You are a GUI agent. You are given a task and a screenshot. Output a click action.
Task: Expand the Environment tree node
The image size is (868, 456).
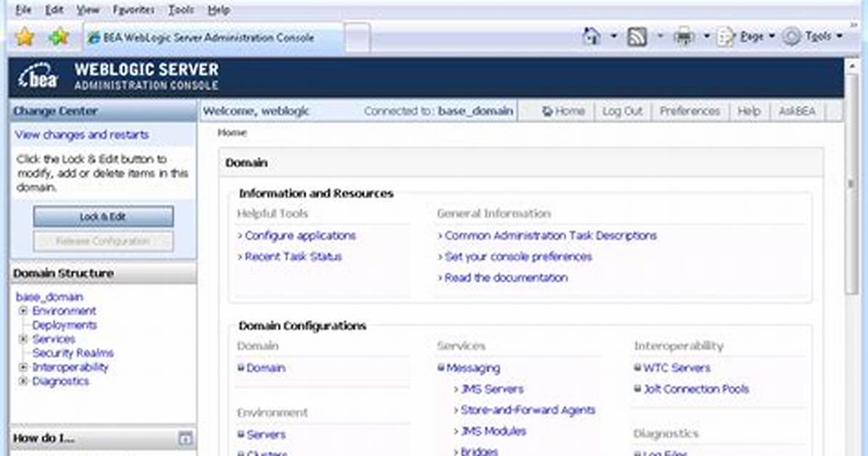[x=23, y=311]
